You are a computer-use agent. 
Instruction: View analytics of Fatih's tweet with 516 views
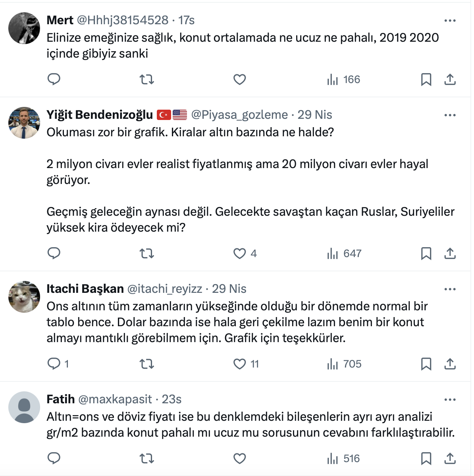[x=344, y=459]
